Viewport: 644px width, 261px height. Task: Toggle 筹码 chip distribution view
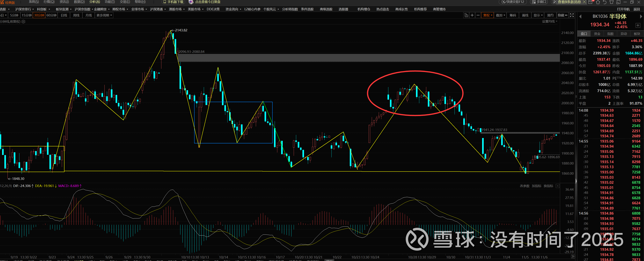coord(513,15)
